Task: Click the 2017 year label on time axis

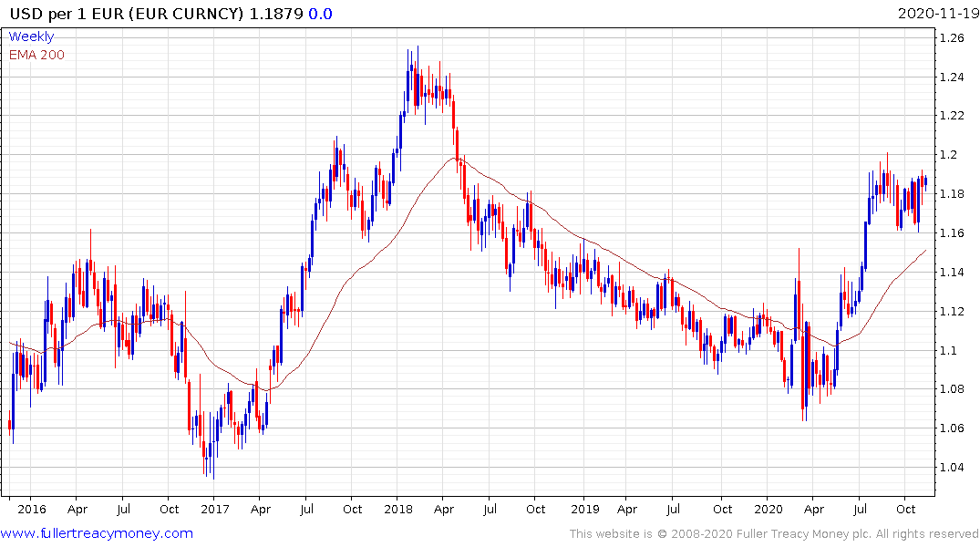Action: (215, 509)
